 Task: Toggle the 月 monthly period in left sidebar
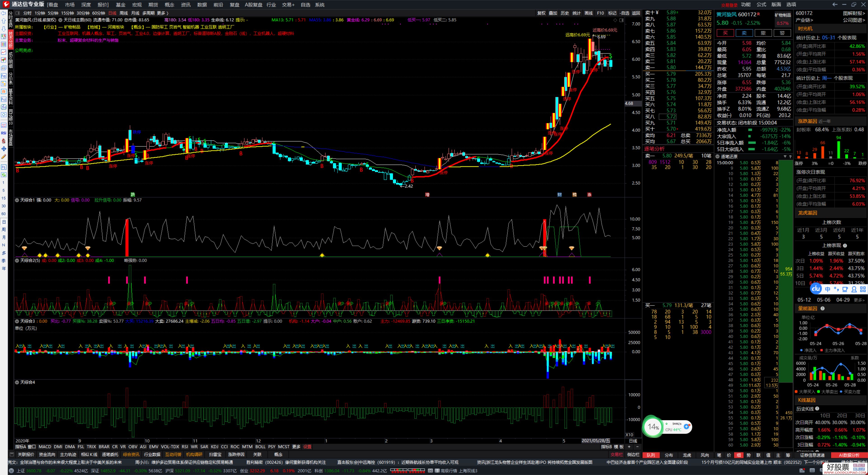[x=4, y=237]
